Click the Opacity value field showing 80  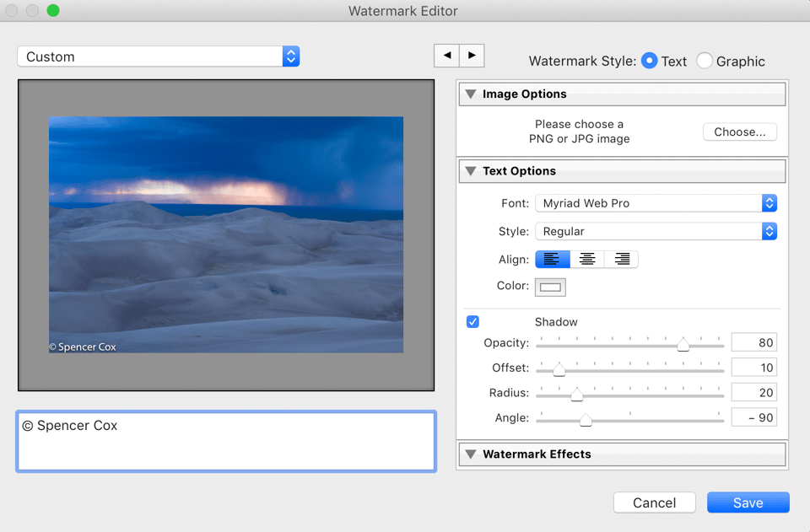pos(754,342)
